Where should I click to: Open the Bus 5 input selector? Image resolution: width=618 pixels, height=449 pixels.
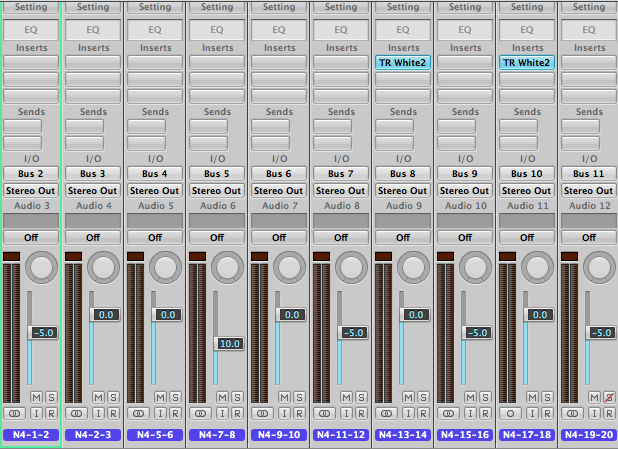(x=217, y=174)
